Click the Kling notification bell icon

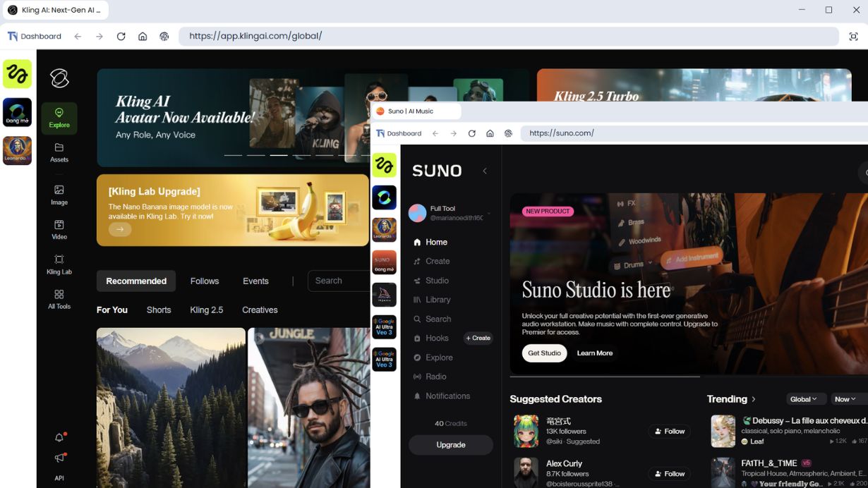point(59,438)
